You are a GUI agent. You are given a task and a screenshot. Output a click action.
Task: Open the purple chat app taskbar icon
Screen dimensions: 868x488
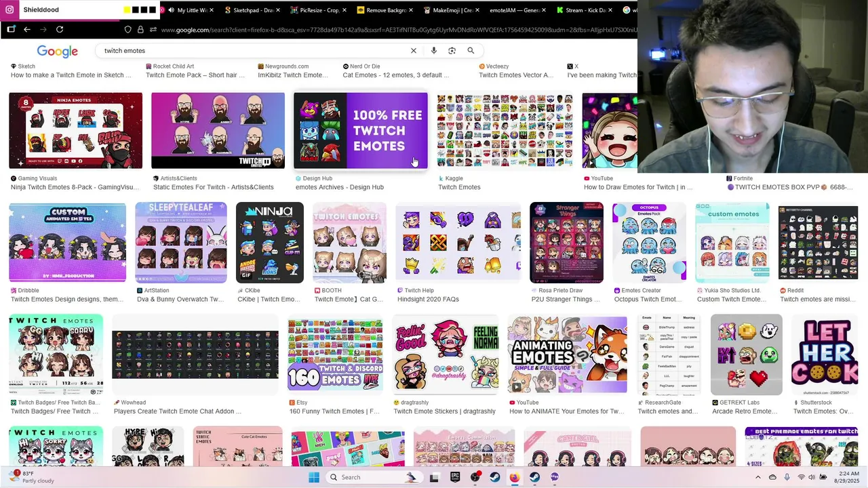555,477
